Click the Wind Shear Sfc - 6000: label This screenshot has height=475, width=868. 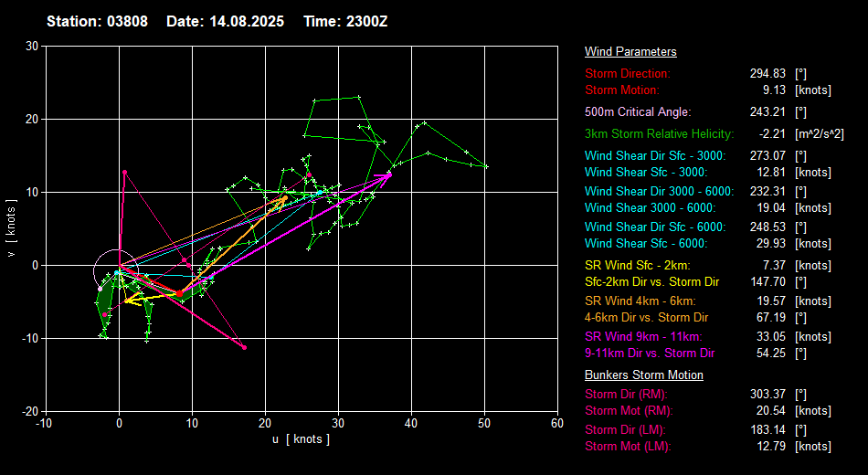pos(646,244)
